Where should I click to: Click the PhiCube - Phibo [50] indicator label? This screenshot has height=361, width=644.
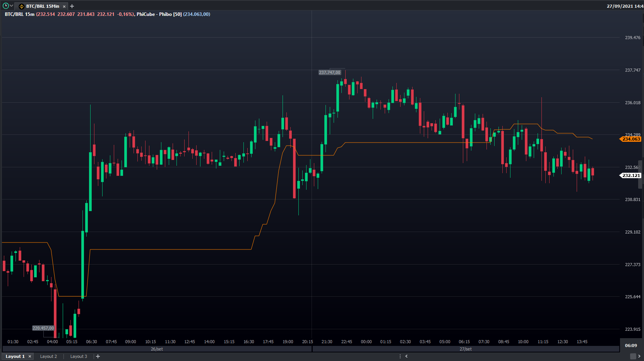159,14
